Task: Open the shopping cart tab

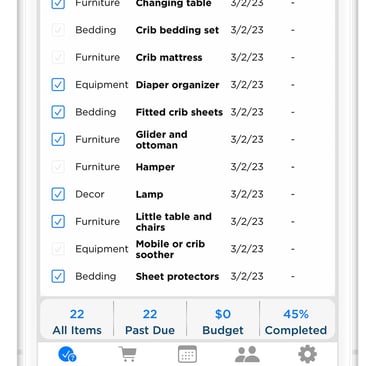Action: [127, 354]
